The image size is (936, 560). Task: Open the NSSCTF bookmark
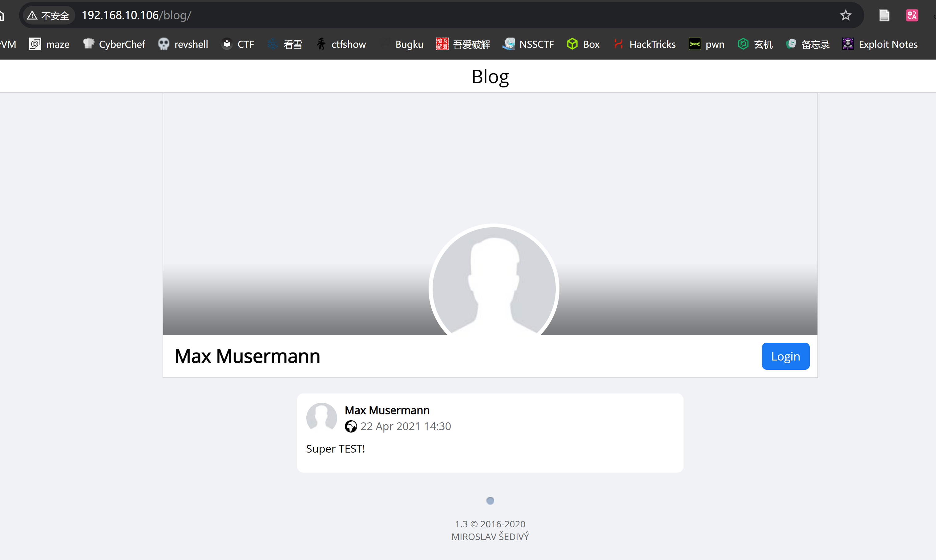[528, 44]
